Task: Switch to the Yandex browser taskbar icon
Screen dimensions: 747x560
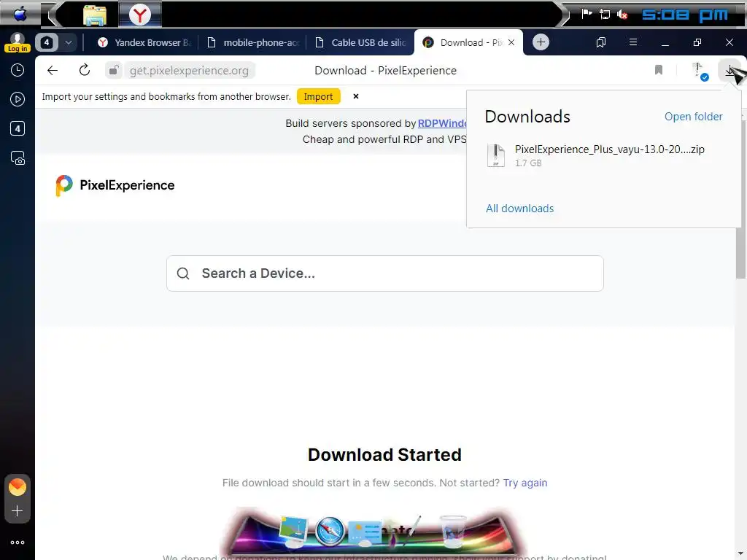Action: coord(139,15)
